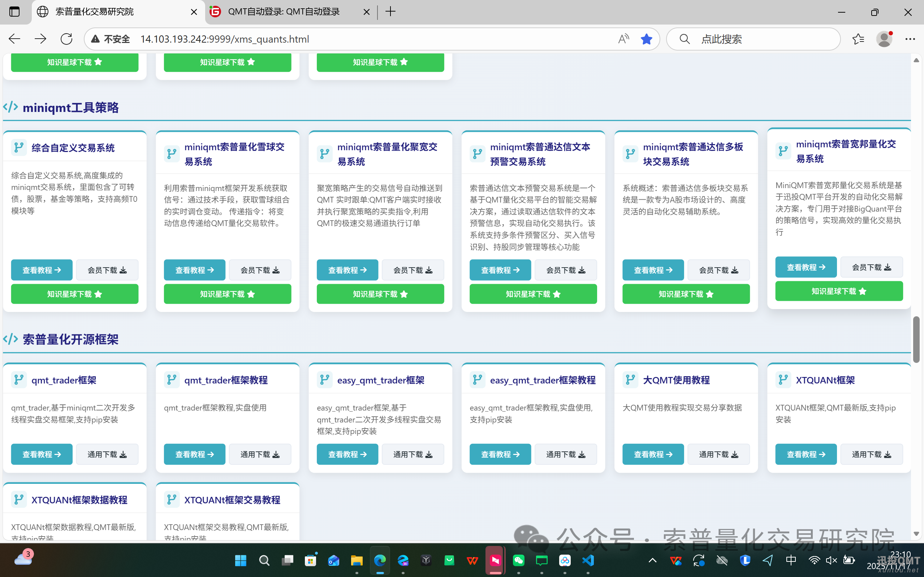This screenshot has height=577, width=924.
Task: Open the browser profile avatar icon
Action: click(885, 39)
